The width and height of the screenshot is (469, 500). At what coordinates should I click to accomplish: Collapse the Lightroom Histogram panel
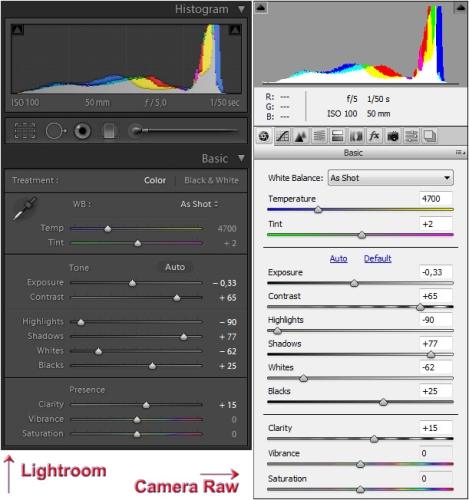[241, 9]
